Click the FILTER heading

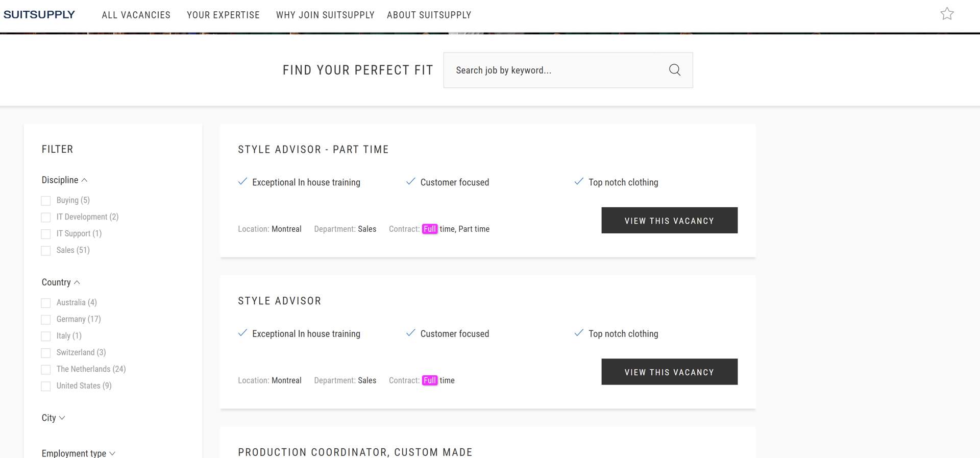click(x=58, y=150)
